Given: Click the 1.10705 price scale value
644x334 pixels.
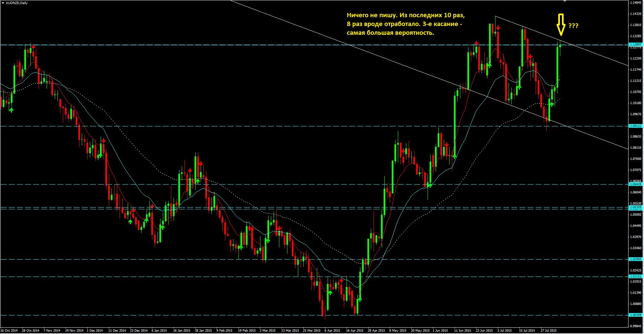Looking at the screenshot, I should (636, 92).
